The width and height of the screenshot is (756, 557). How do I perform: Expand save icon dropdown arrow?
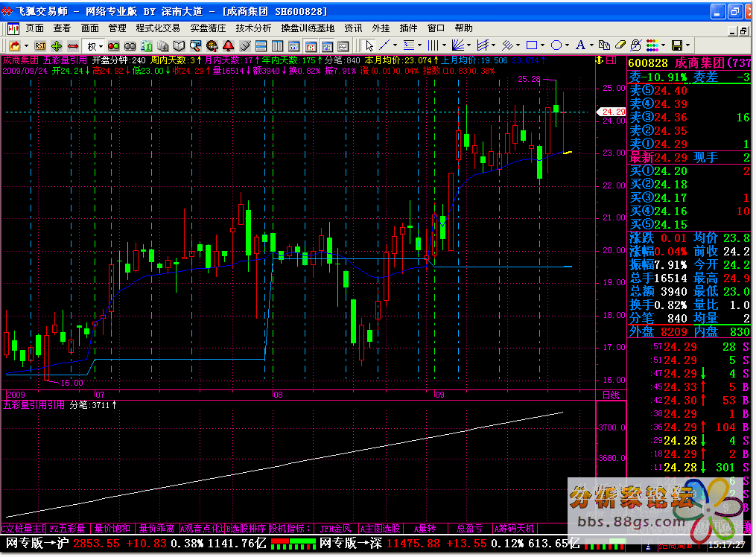coord(688,45)
